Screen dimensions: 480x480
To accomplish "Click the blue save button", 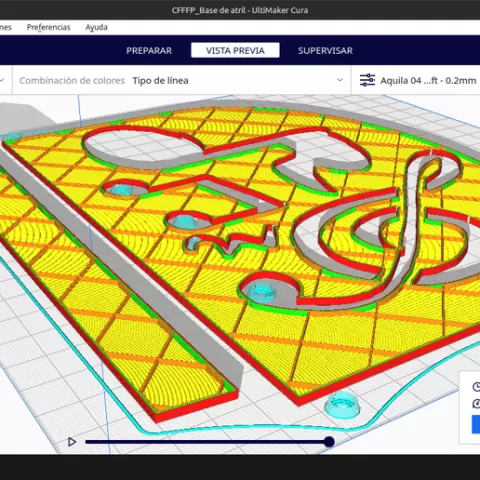I will (x=476, y=424).
